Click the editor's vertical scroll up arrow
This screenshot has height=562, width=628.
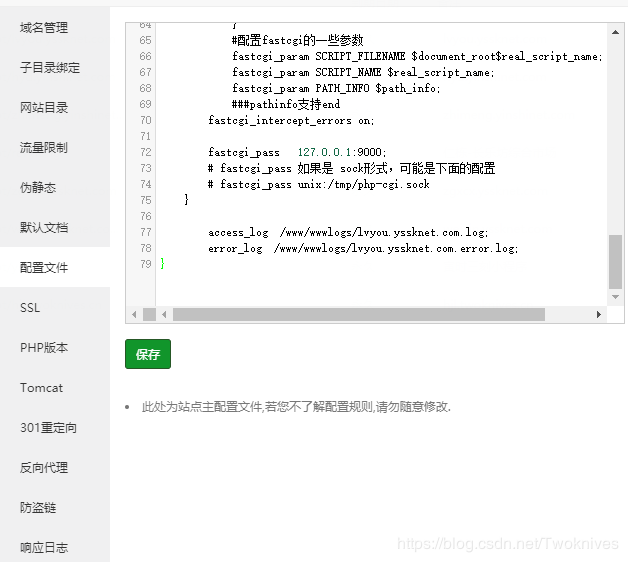(x=615, y=32)
